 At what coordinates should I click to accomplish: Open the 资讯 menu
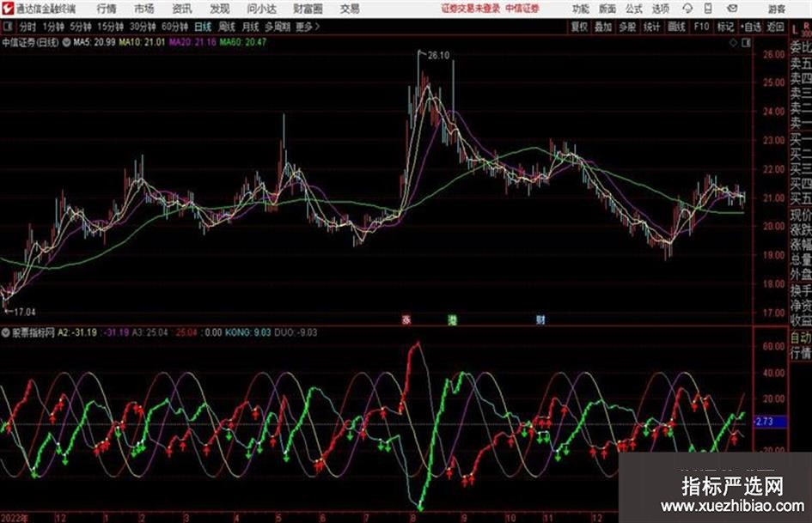pyautogui.click(x=182, y=9)
